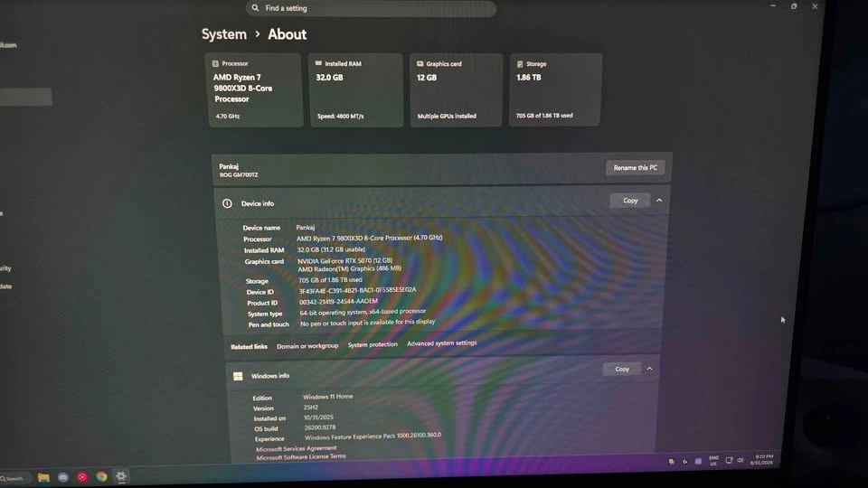Click the OS build value 26200.9278
Viewport: 868px width, 488px height.
(320, 427)
